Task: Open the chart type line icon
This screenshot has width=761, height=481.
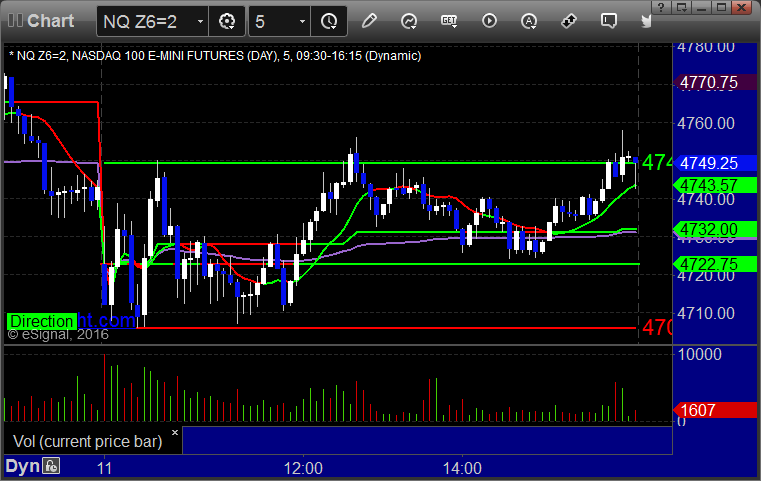Action: click(409, 21)
